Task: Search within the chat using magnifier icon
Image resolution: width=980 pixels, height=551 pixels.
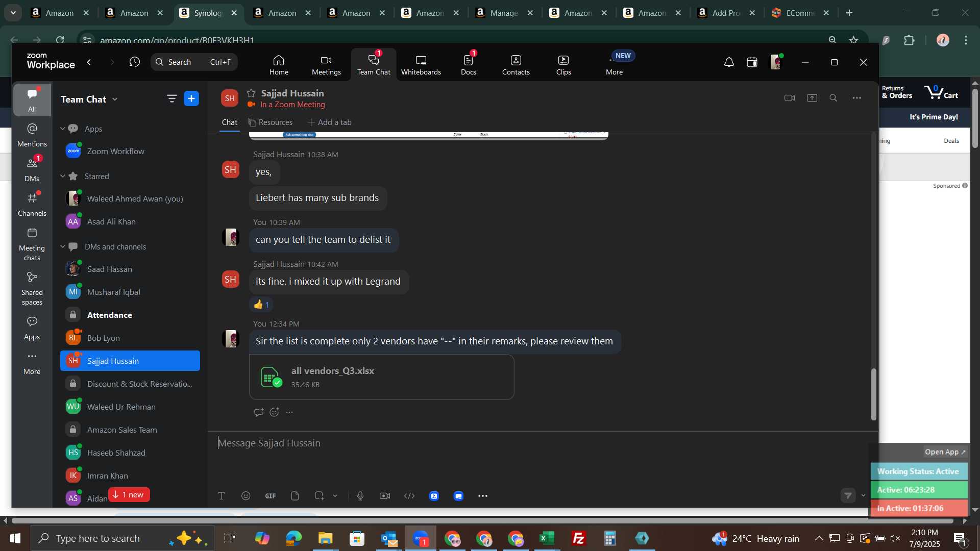Action: [834, 98]
